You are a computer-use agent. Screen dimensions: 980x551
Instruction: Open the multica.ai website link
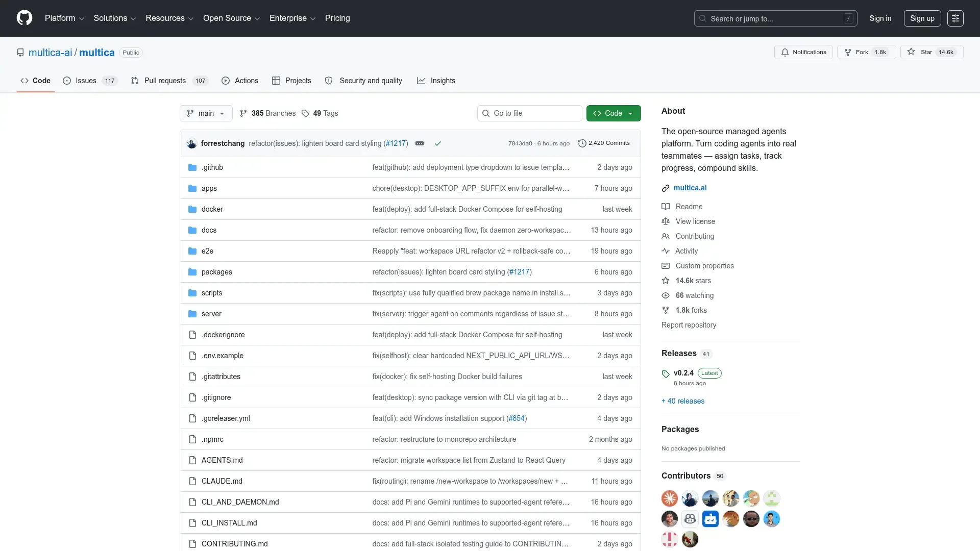tap(690, 188)
